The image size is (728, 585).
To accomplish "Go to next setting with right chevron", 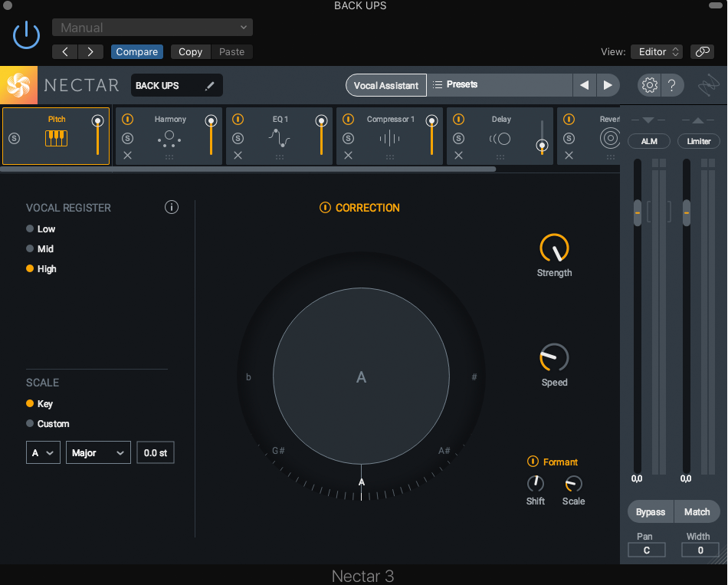I will [90, 51].
